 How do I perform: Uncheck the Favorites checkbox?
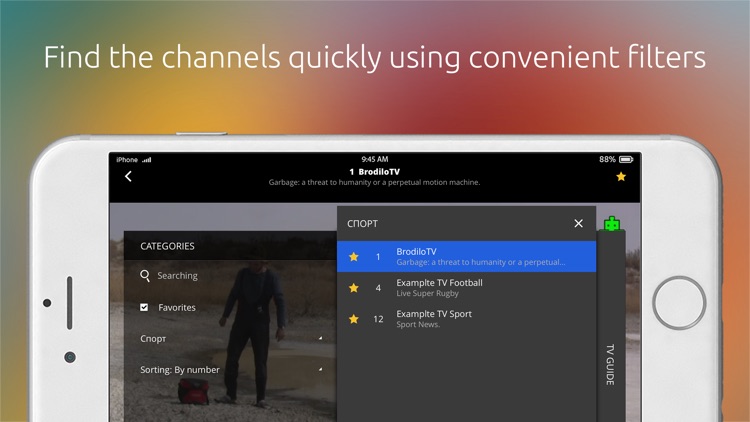point(144,307)
